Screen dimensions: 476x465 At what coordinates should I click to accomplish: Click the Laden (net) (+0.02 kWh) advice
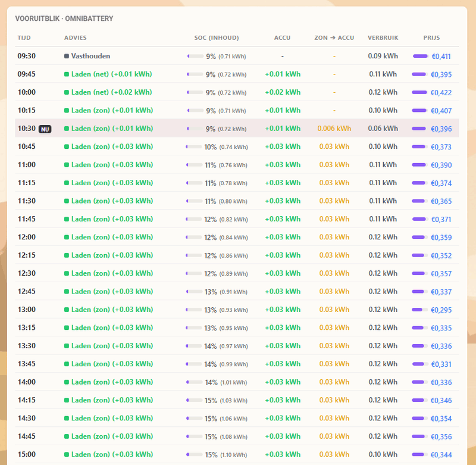point(111,92)
